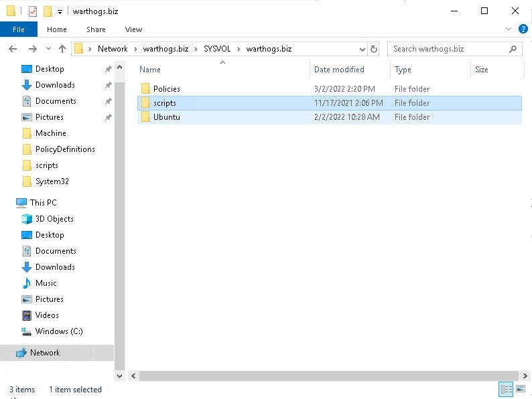Click the New Folder quick access icon

(x=48, y=11)
